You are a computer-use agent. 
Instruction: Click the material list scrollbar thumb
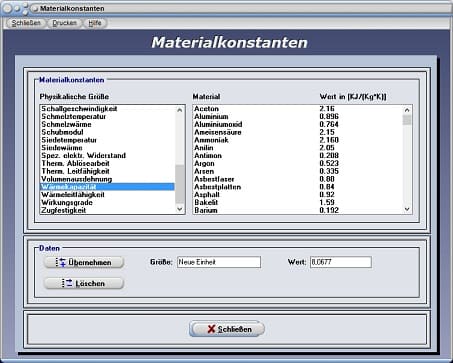click(407, 120)
